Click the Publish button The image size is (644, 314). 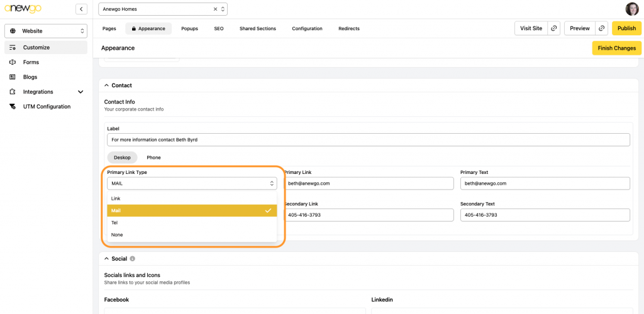626,28
